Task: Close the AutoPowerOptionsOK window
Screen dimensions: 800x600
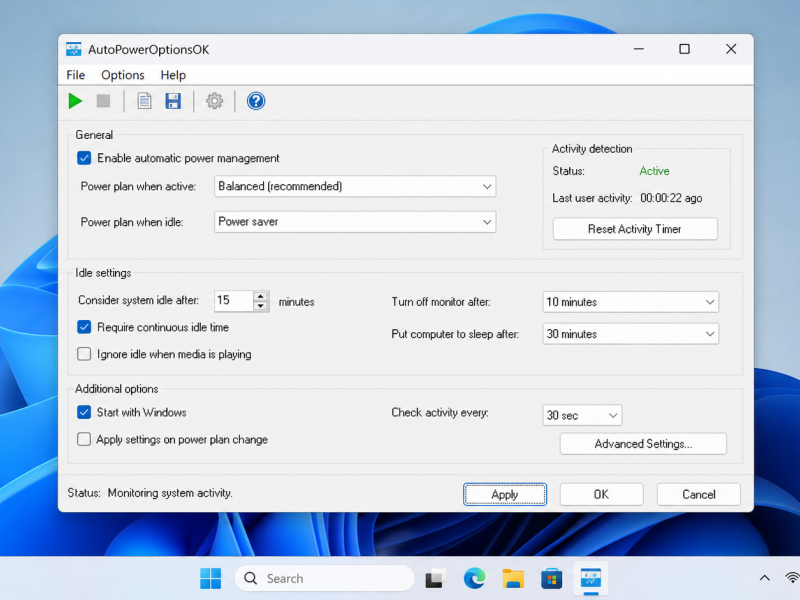Action: tap(731, 49)
